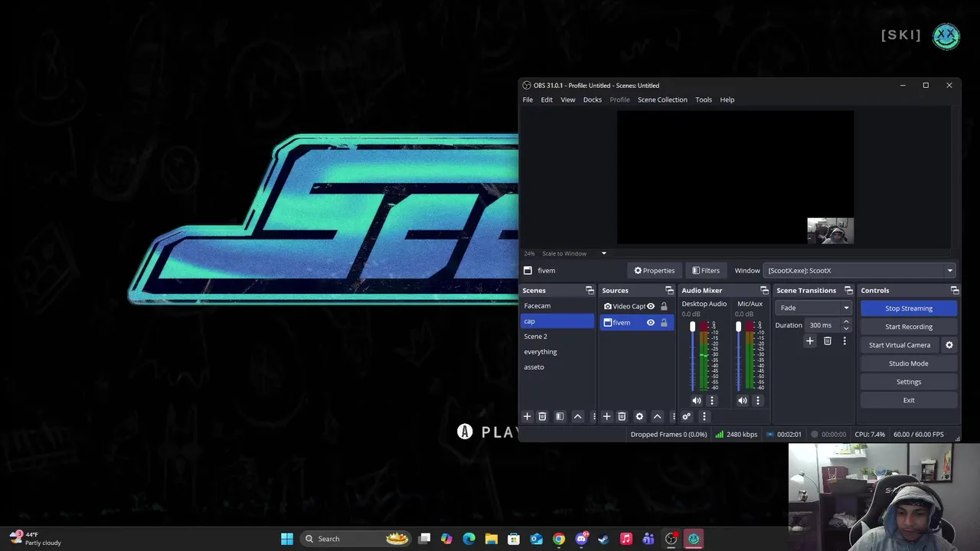Move scene up with arrow icon
Viewport: 980px width, 551px height.
tap(578, 416)
